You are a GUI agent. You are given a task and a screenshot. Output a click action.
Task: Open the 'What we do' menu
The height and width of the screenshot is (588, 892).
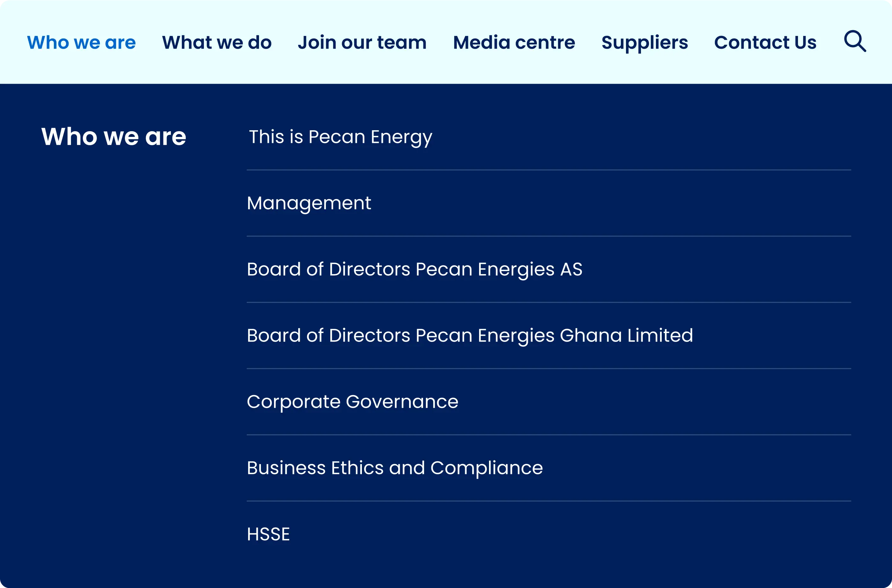coord(217,42)
